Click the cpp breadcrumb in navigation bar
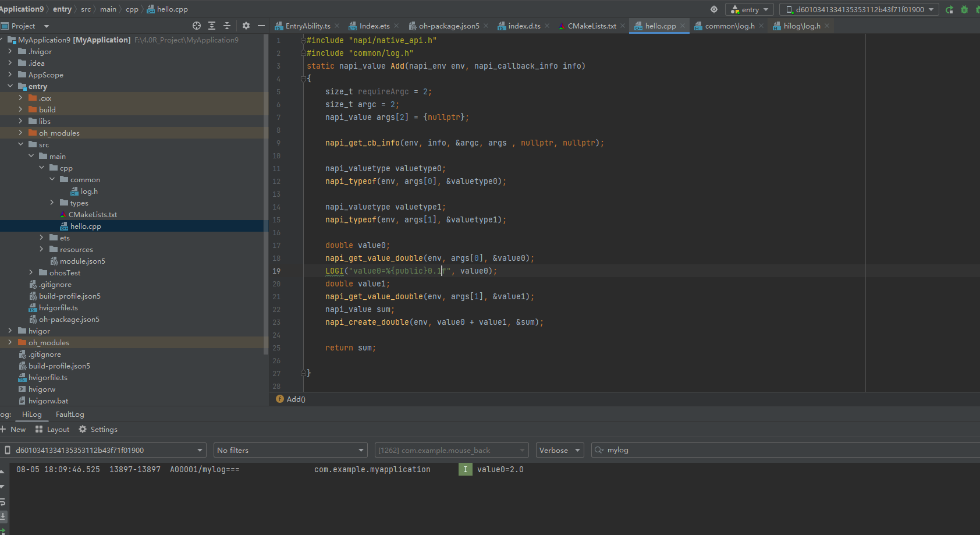Screen dimensions: 980x535 click(132, 9)
